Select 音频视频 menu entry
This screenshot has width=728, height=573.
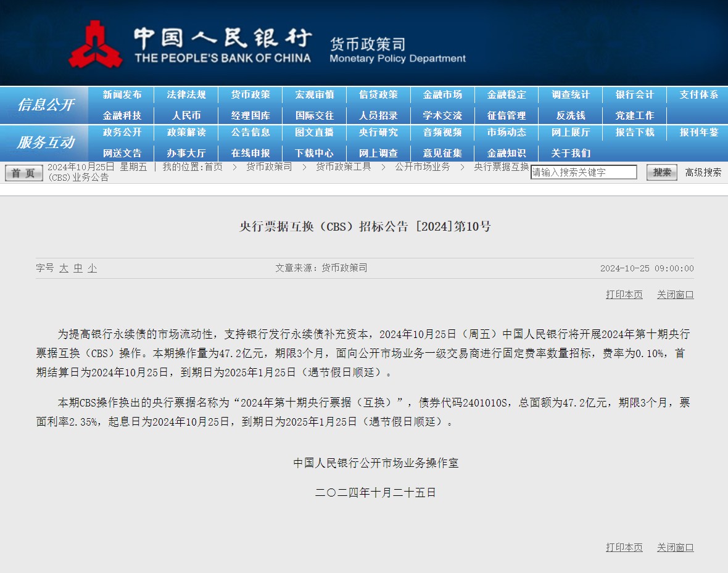(x=442, y=133)
